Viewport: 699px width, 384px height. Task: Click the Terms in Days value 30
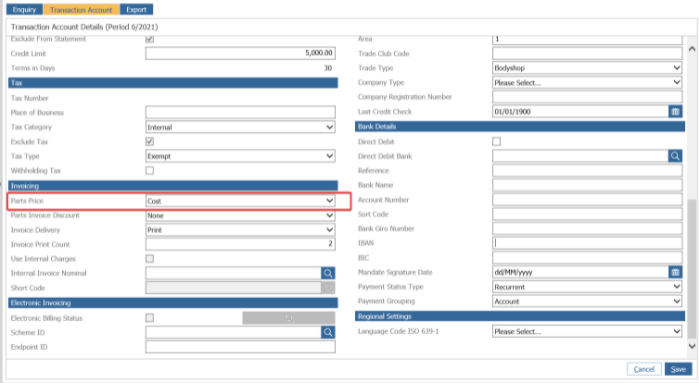(328, 68)
